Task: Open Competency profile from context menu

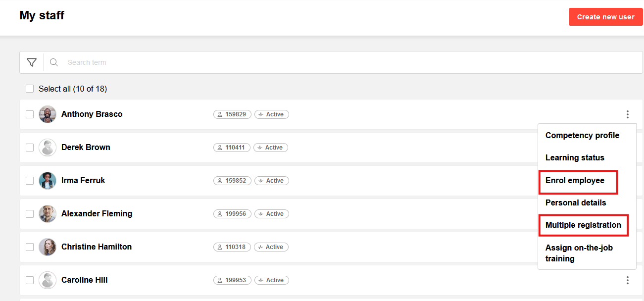Action: coord(582,136)
